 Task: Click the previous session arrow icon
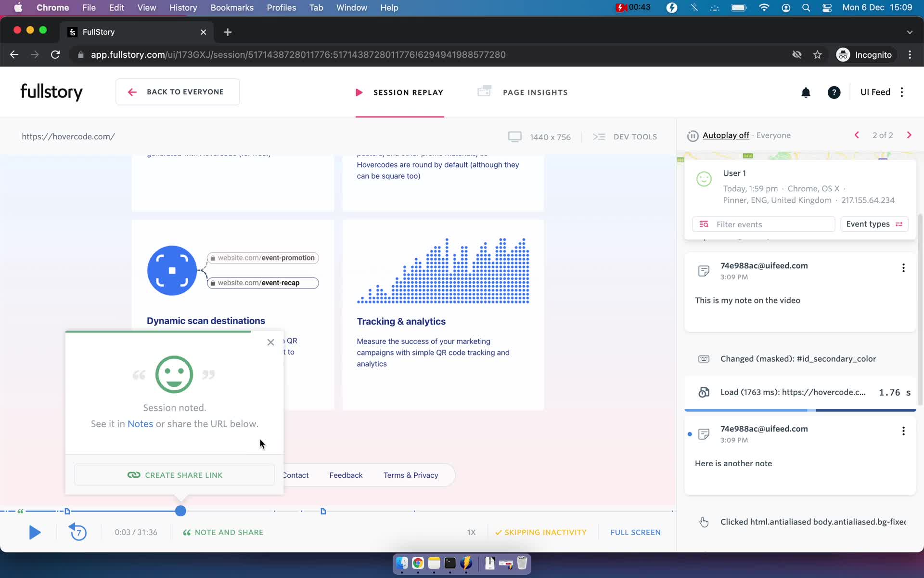tap(857, 135)
